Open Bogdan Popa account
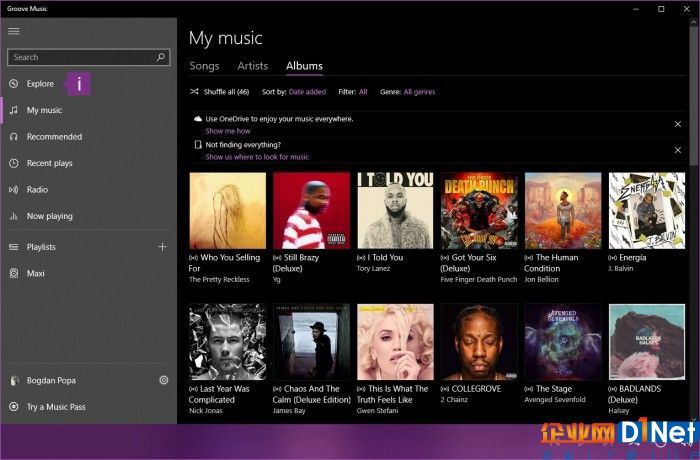 point(51,381)
